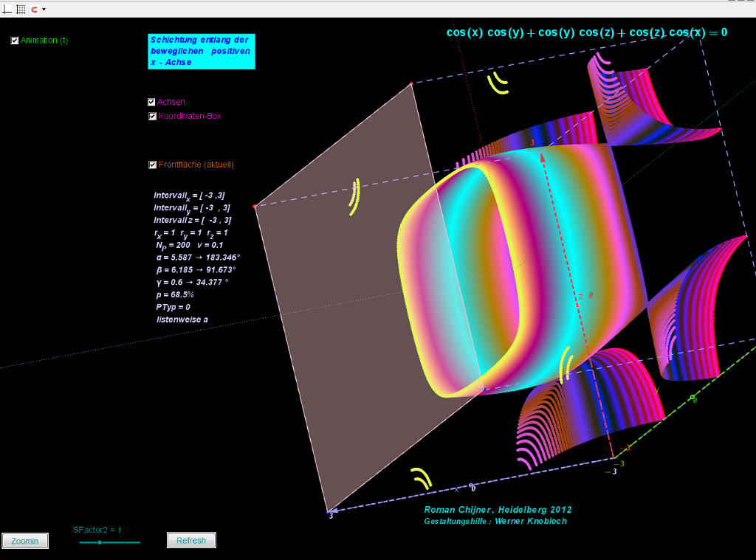Click the blue arrow point at plane's bottom corner
756x560 pixels.
click(x=329, y=510)
